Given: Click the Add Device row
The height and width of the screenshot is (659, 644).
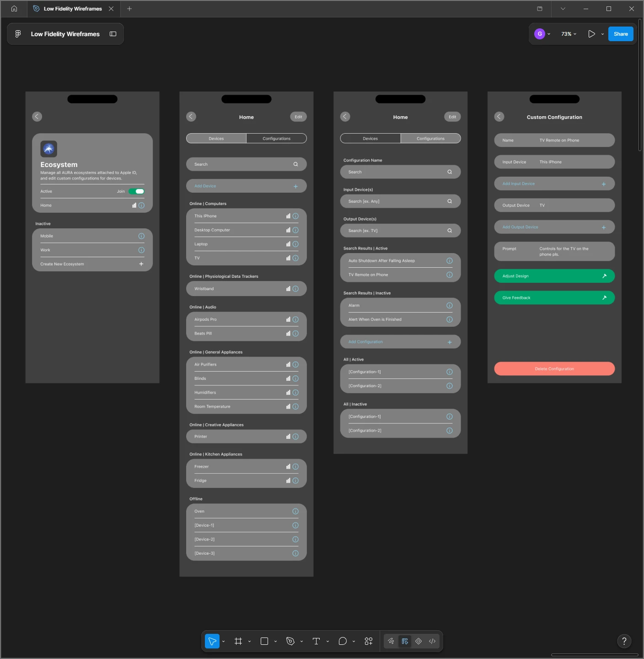Looking at the screenshot, I should [x=246, y=186].
